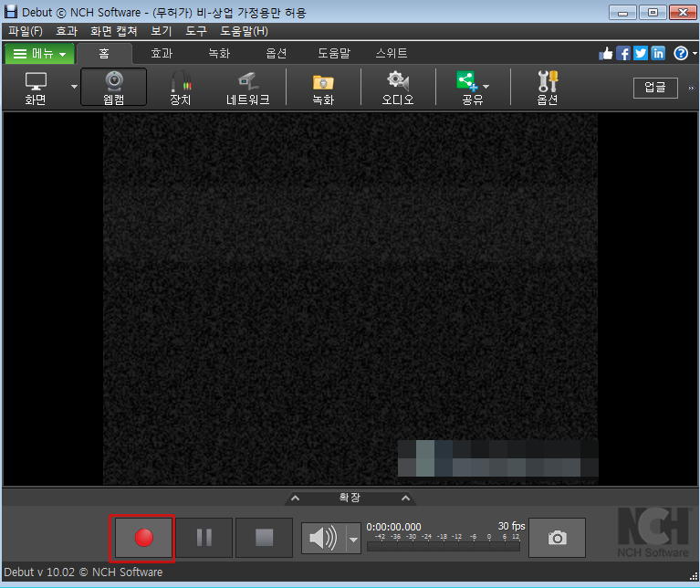Expand the toolbar overflow chevron
The image size is (700, 588).
(691, 88)
